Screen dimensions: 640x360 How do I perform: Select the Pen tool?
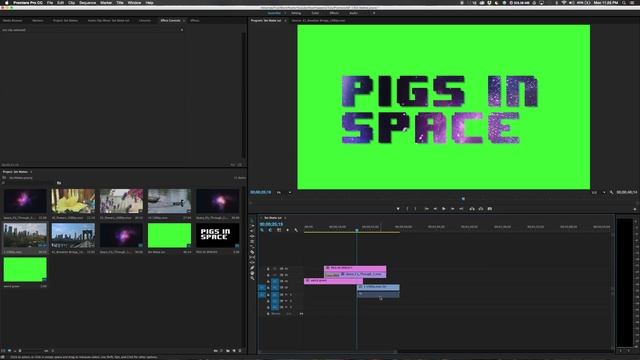[252, 268]
